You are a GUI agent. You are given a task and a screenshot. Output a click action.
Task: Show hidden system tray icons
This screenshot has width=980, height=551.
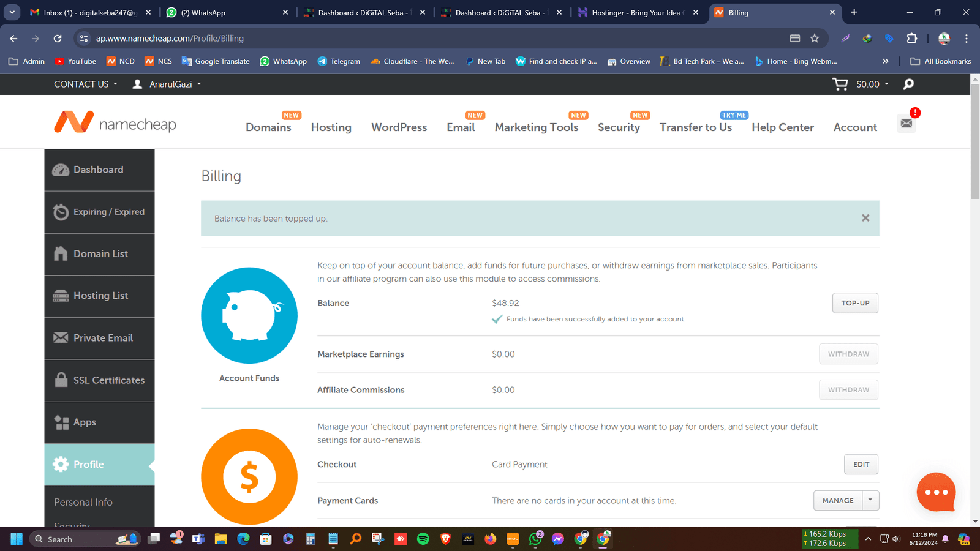click(x=868, y=539)
